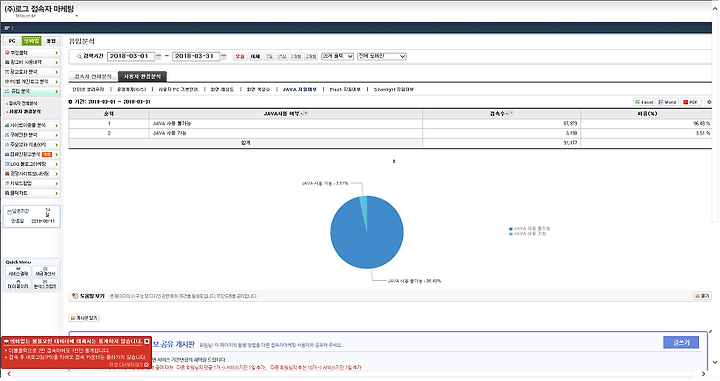Click dark blue legend swatch for JAVA 사용 불가능

click(511, 229)
